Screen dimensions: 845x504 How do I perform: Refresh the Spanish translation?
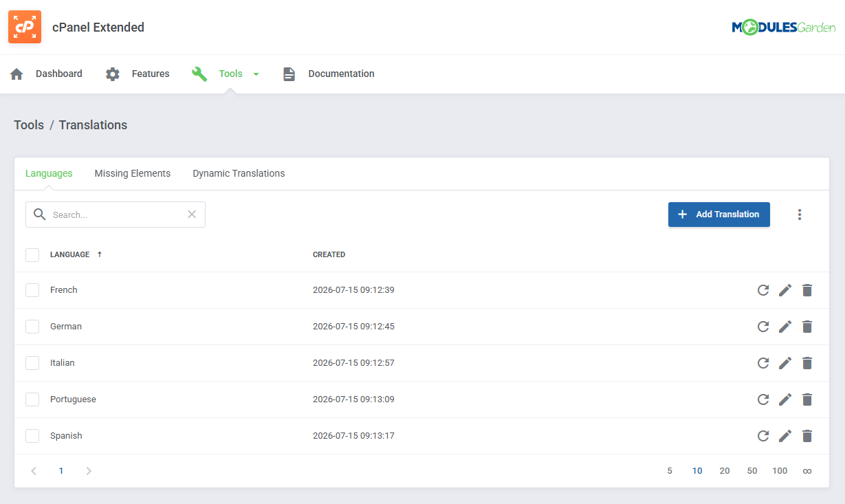[763, 436]
